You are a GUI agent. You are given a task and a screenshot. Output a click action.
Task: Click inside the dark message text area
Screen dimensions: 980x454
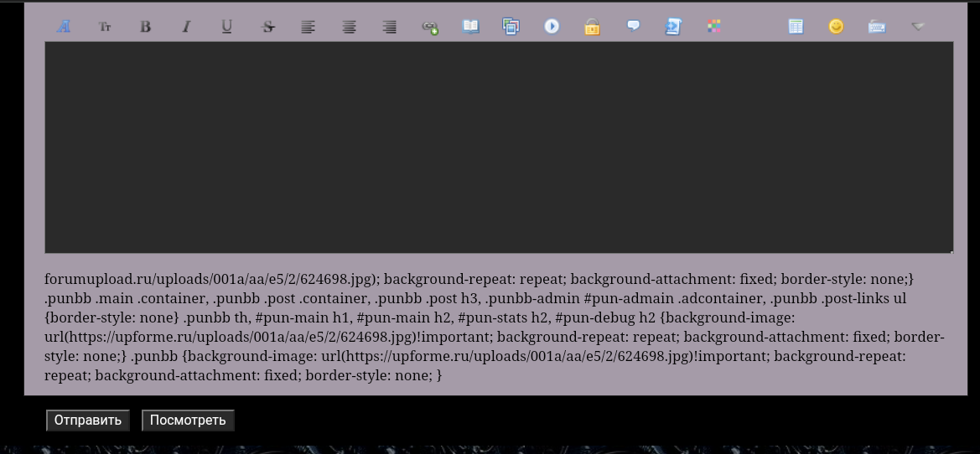click(x=499, y=147)
